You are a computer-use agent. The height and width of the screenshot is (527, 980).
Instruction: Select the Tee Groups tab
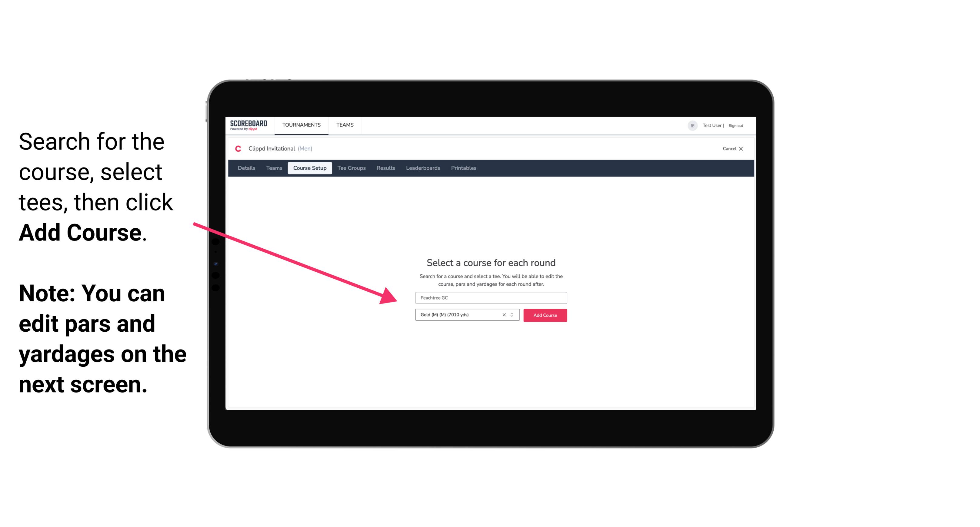click(x=351, y=168)
